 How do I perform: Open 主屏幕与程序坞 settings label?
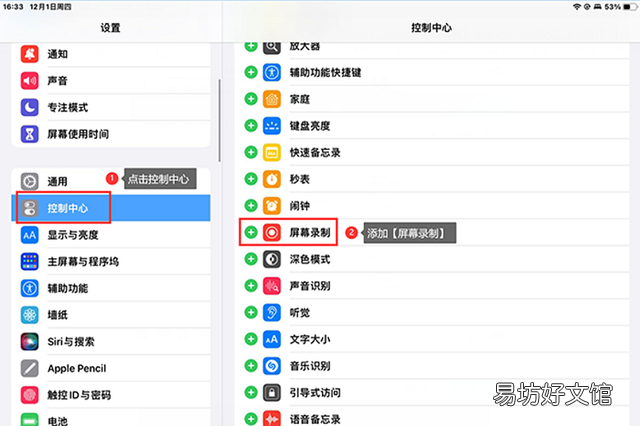pos(83,262)
